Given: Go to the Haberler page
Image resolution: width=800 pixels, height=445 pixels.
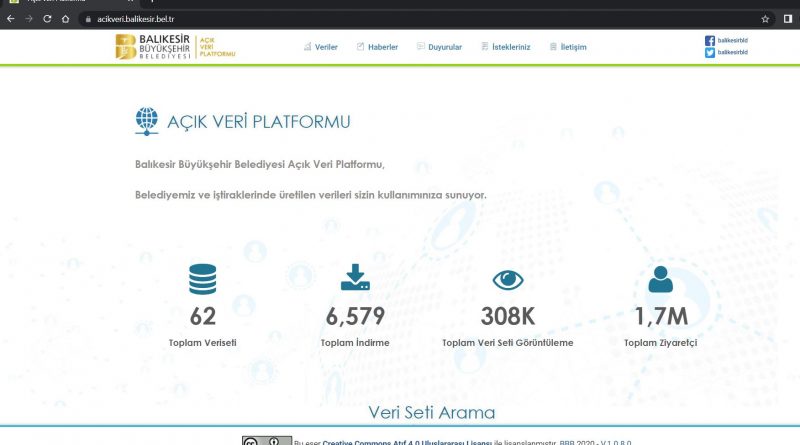Looking at the screenshot, I should point(377,47).
